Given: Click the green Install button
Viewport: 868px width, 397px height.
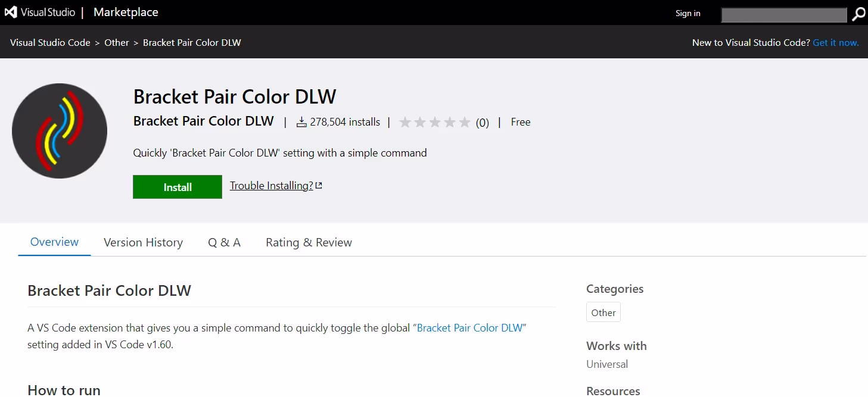Looking at the screenshot, I should 178,187.
